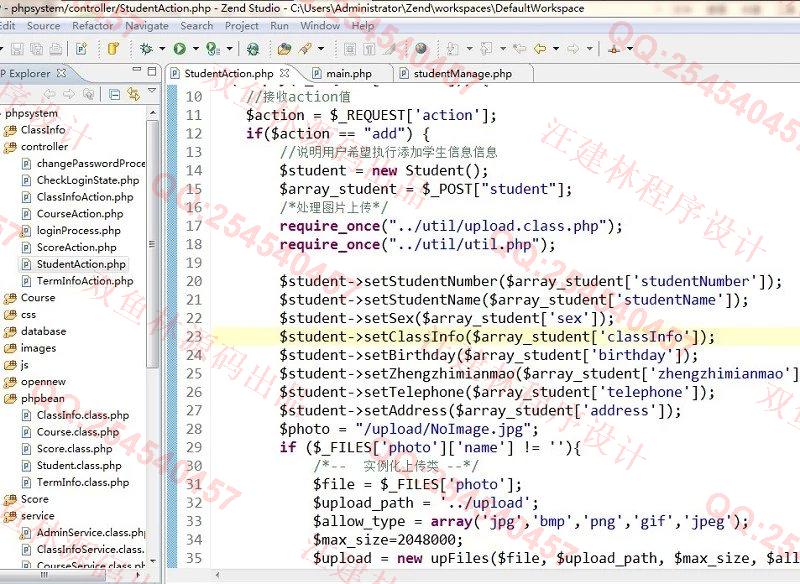Screen dimensions: 800x584
Task: Click the "/upload/NoImage.jpg" string on line 28
Action: 443,429
